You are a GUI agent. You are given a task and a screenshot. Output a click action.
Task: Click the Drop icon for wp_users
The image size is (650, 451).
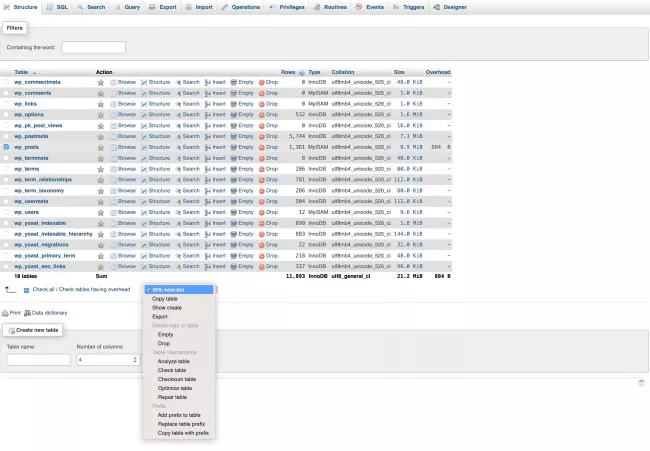(262, 212)
